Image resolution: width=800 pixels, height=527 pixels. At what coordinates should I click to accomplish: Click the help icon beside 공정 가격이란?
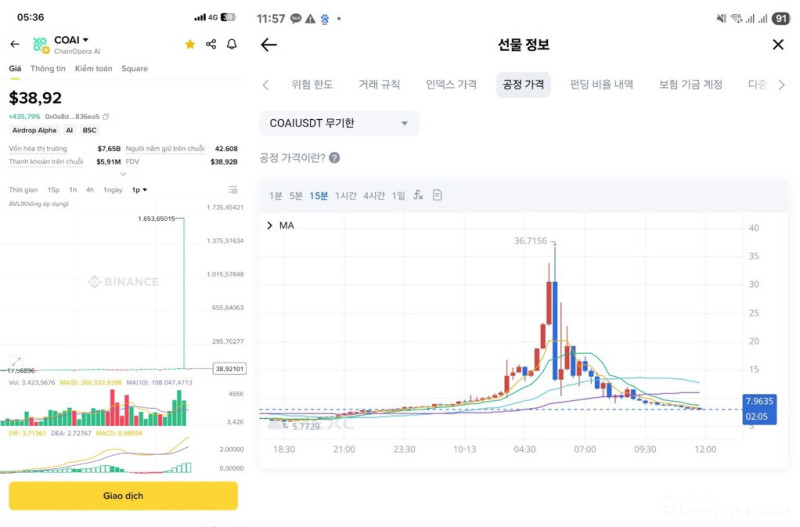[x=334, y=158]
